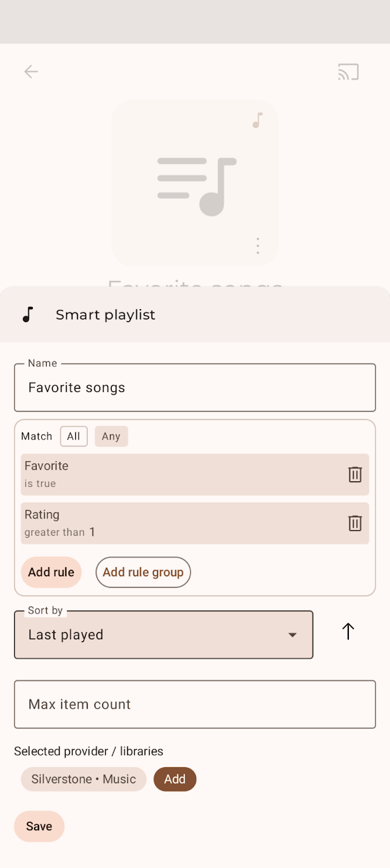Open the cast to device icon

click(348, 72)
